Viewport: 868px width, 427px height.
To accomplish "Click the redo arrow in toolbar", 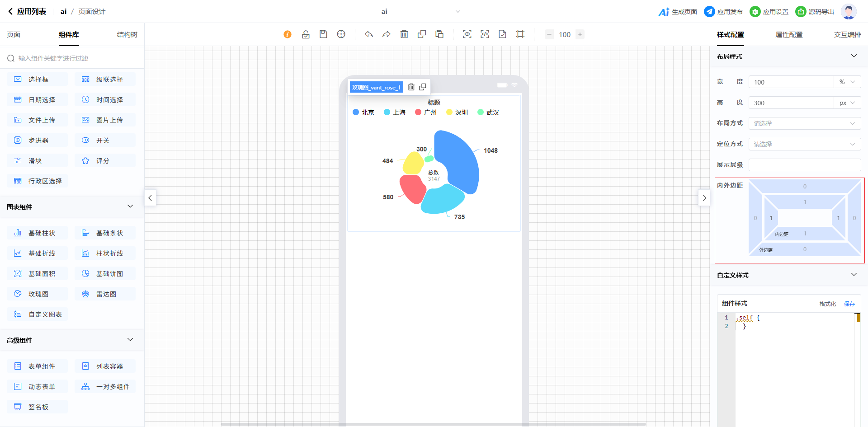I will click(x=387, y=34).
